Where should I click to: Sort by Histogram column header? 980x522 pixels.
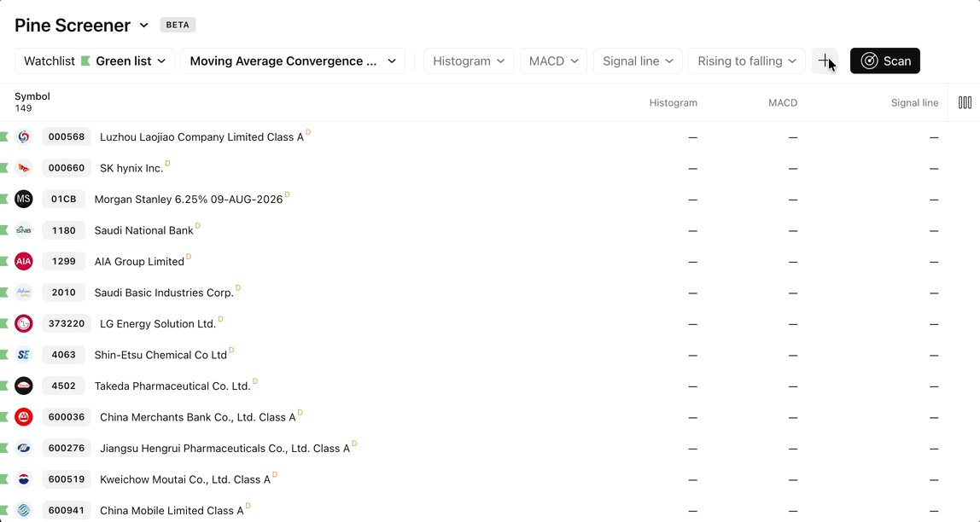(674, 102)
